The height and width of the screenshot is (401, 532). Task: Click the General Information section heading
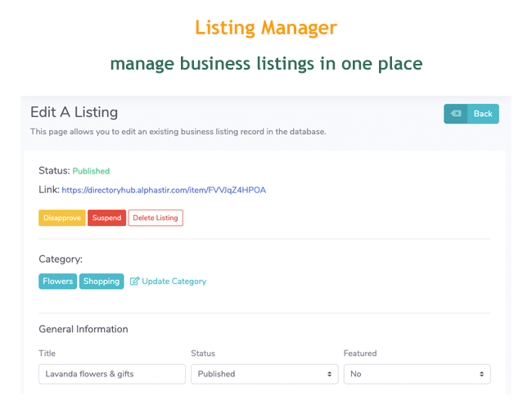point(83,329)
